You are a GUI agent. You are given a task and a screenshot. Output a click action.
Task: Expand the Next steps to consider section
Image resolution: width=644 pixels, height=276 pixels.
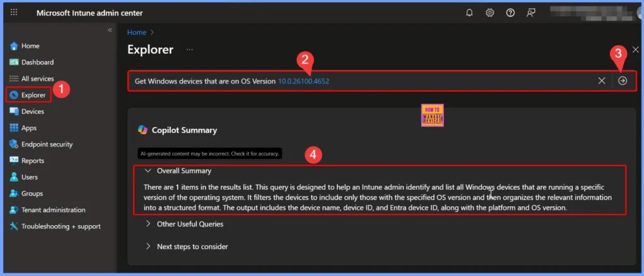pos(148,246)
